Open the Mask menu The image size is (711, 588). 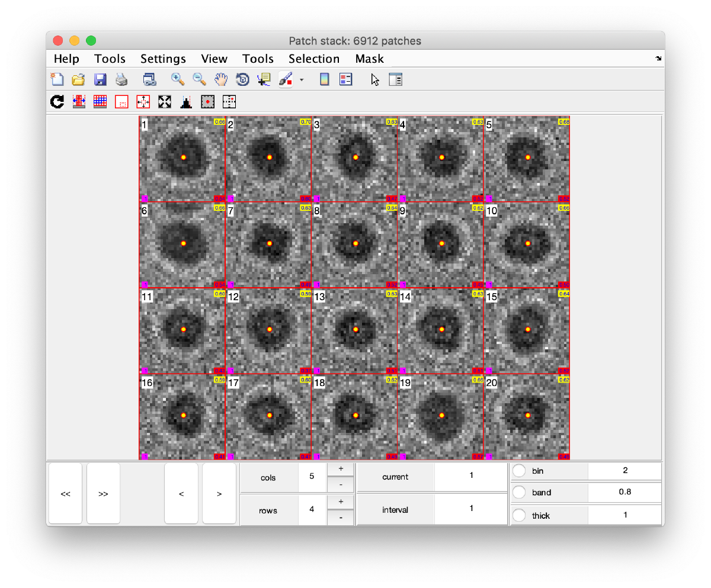(x=369, y=59)
